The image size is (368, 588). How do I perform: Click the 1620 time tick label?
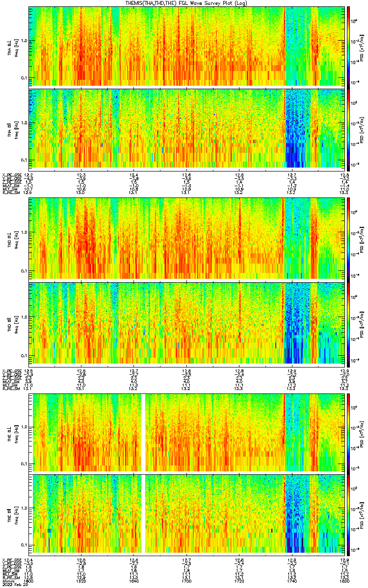click(x=81, y=581)
